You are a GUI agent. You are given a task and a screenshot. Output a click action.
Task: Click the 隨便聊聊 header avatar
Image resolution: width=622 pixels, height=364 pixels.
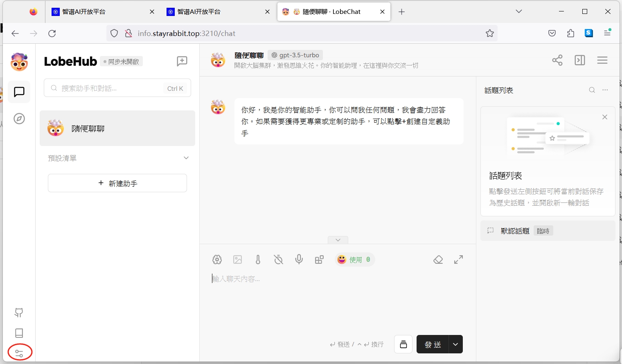pyautogui.click(x=218, y=60)
